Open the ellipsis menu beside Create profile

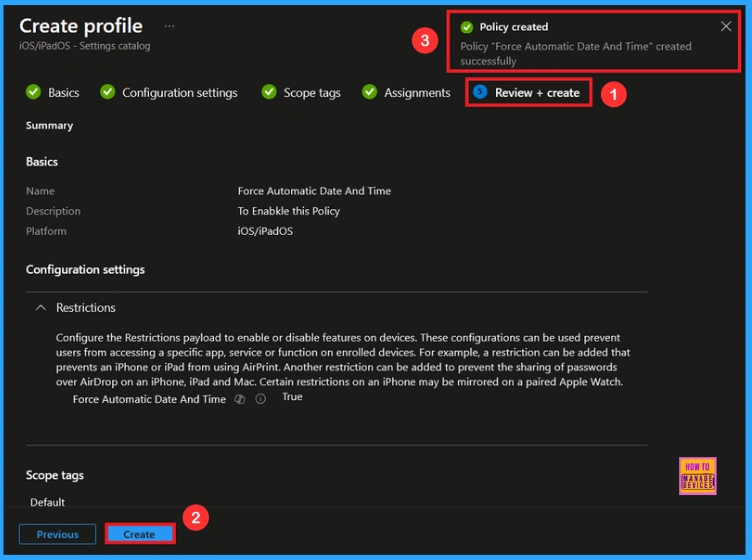pos(169,26)
